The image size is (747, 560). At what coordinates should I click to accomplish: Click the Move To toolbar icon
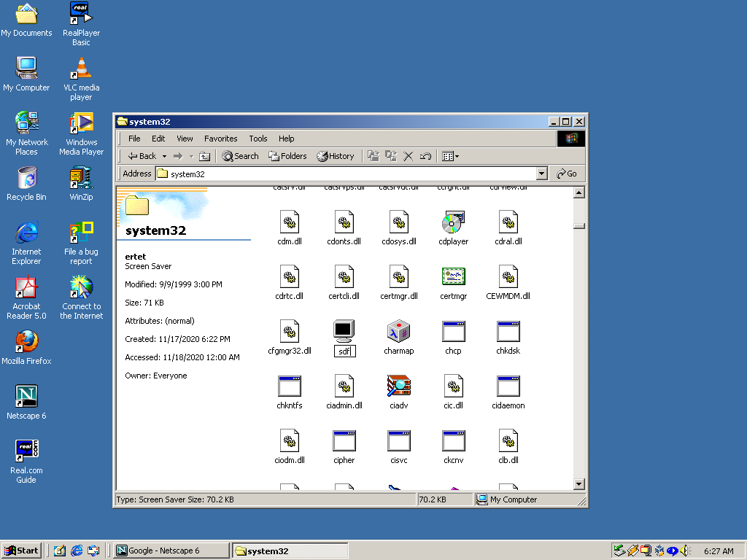[372, 155]
